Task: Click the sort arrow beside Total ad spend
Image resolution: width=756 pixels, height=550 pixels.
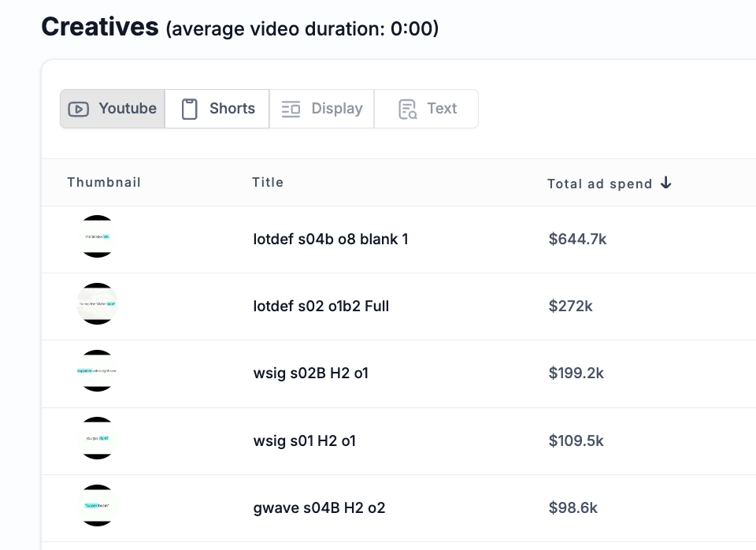Action: (666, 183)
